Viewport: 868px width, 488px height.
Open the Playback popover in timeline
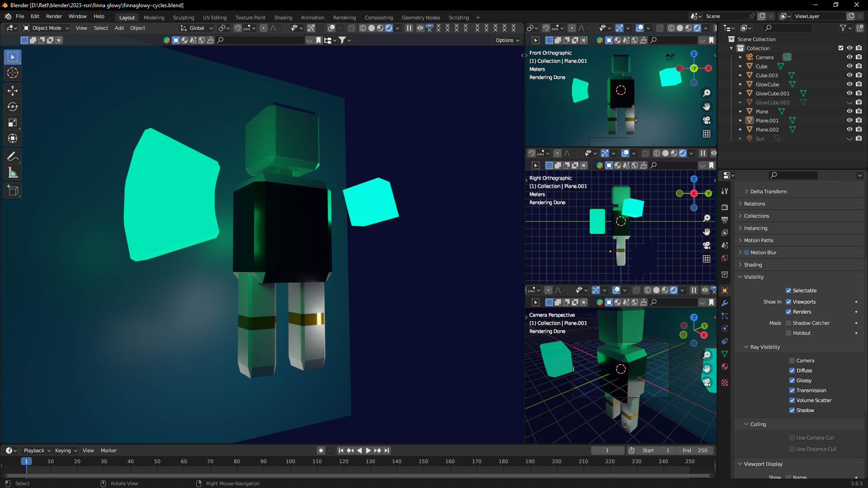click(37, 450)
